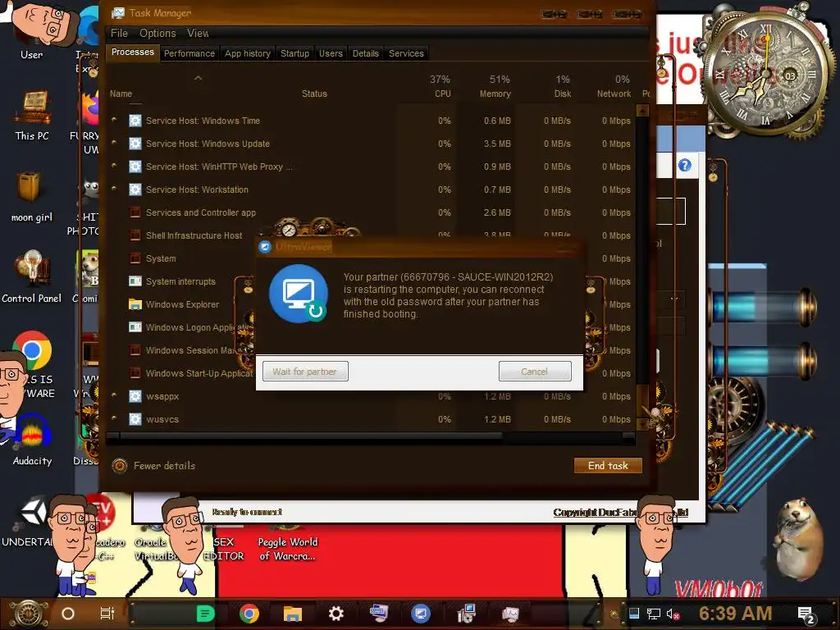The height and width of the screenshot is (630, 840).
Task: Open the Users tab
Action: coord(331,53)
